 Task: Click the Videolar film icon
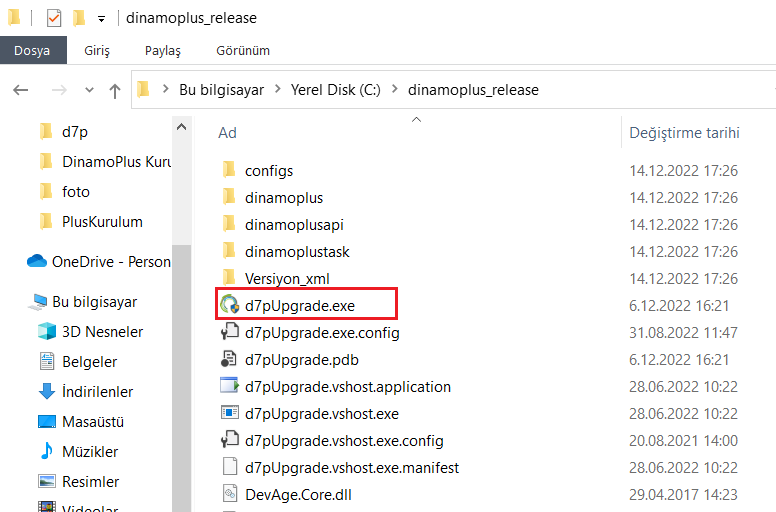pyautogui.click(x=47, y=507)
